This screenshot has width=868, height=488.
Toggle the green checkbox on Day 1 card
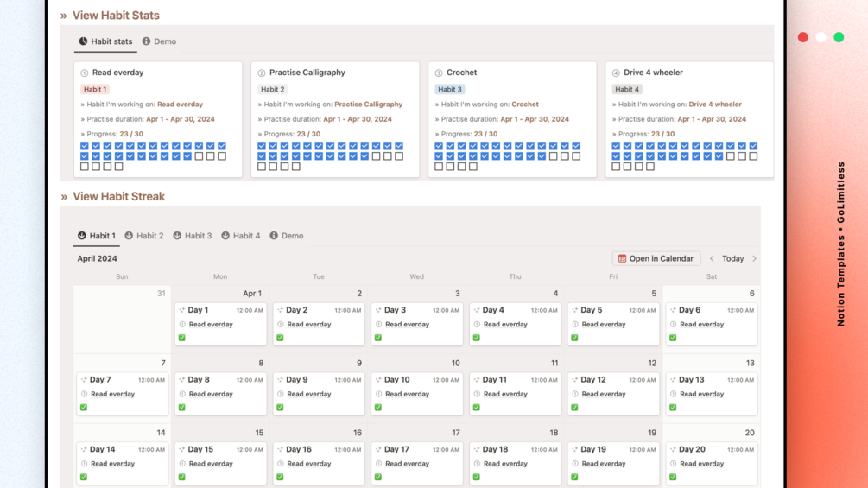[x=182, y=338]
